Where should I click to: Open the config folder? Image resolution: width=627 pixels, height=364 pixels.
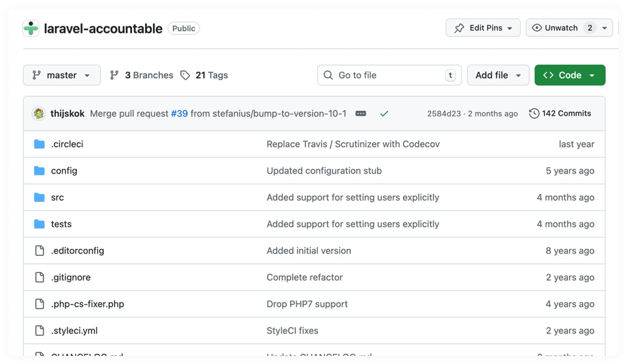click(64, 171)
